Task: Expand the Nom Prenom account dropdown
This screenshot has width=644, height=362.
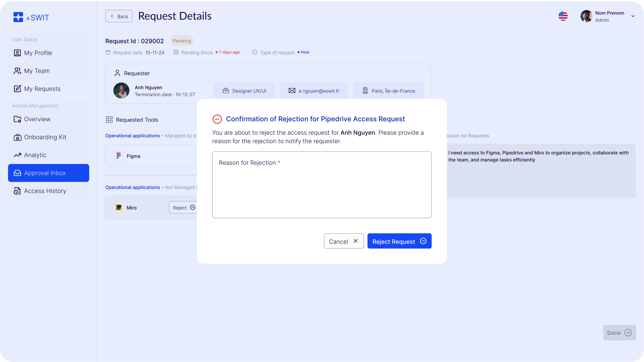Action: pos(633,16)
